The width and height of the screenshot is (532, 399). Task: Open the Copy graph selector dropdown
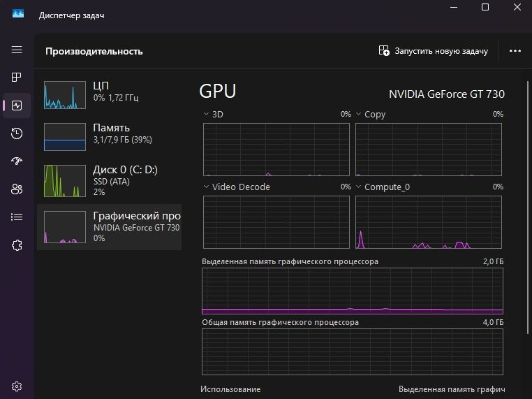[x=359, y=114]
